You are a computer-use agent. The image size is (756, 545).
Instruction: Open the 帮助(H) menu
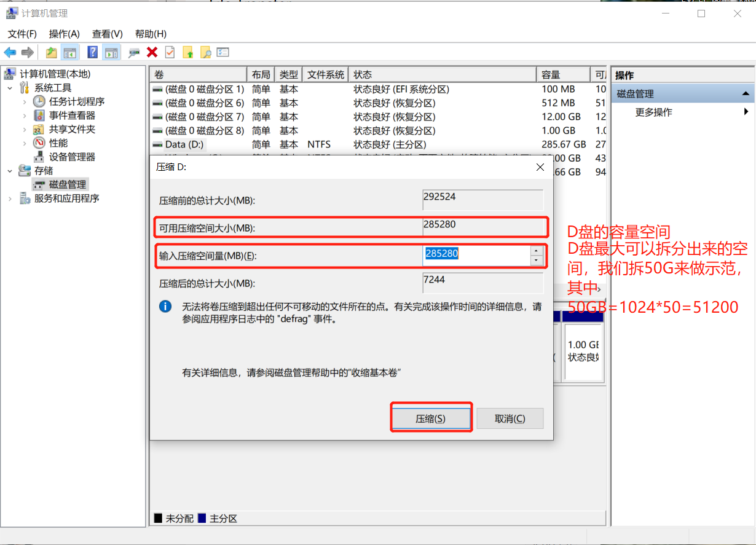coord(151,34)
